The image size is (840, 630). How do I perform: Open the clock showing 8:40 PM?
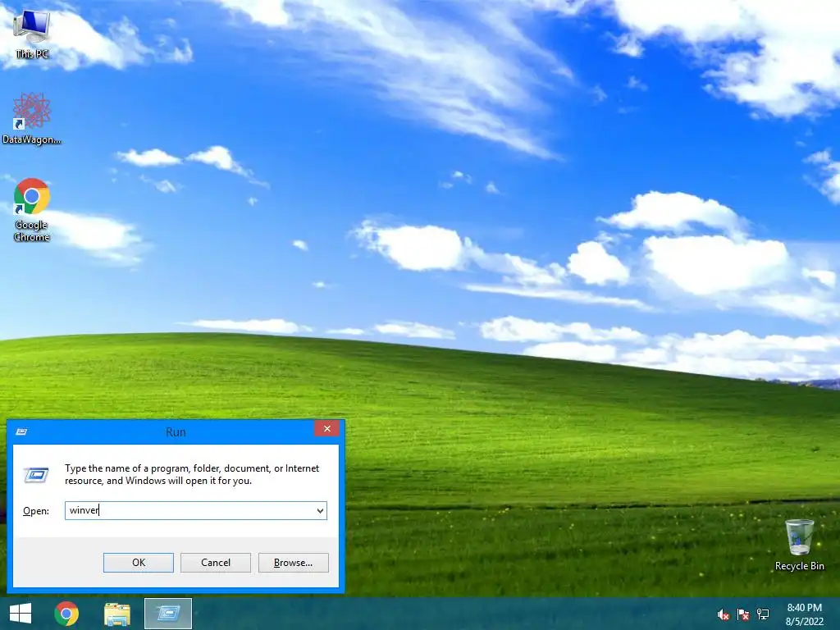[804, 614]
